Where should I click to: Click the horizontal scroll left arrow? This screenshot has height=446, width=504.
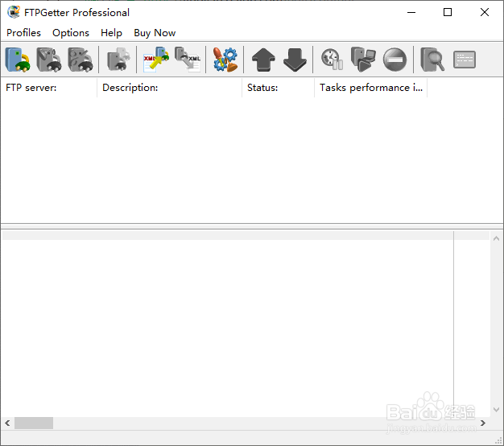(x=7, y=423)
